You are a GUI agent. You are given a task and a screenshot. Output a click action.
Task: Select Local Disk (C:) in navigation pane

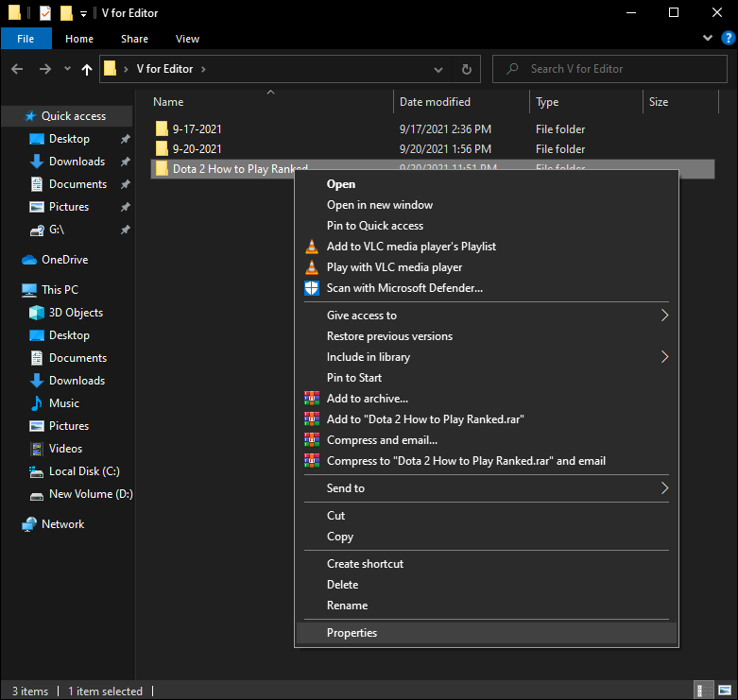pyautogui.click(x=84, y=471)
